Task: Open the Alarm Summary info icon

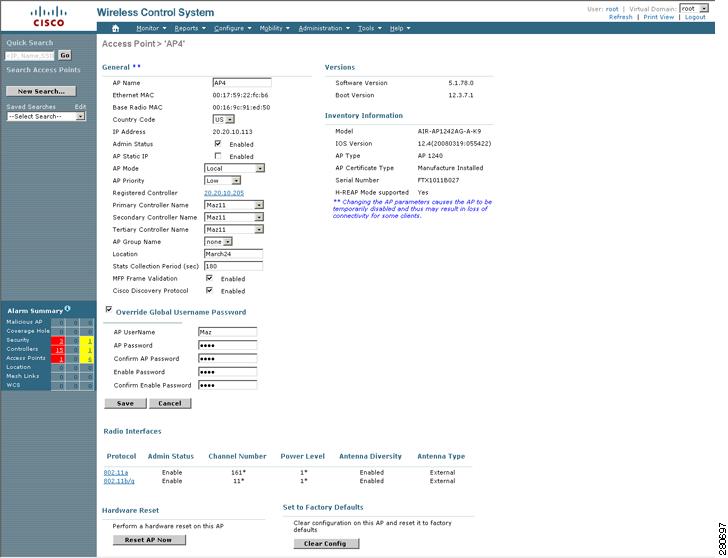Action: coord(68,308)
